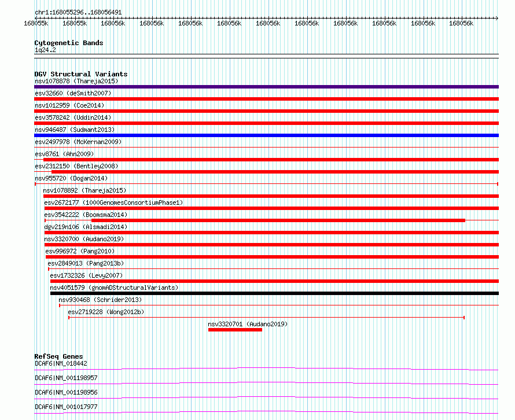Image resolution: width=515 pixels, height=420 pixels.
Task: Open esv2672177 (1000GenomesConsortiumPhase1) label
Action: coord(113,202)
